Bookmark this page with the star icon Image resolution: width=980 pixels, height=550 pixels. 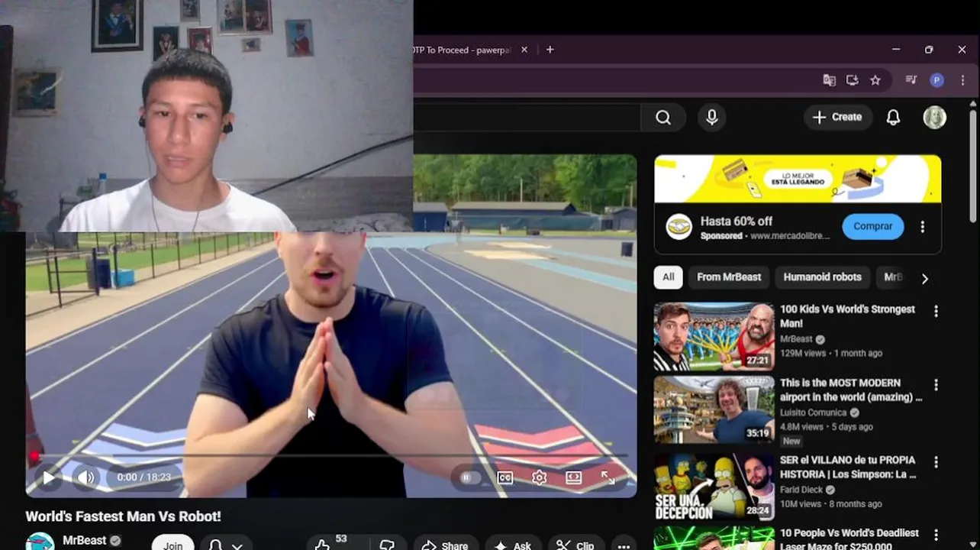875,80
